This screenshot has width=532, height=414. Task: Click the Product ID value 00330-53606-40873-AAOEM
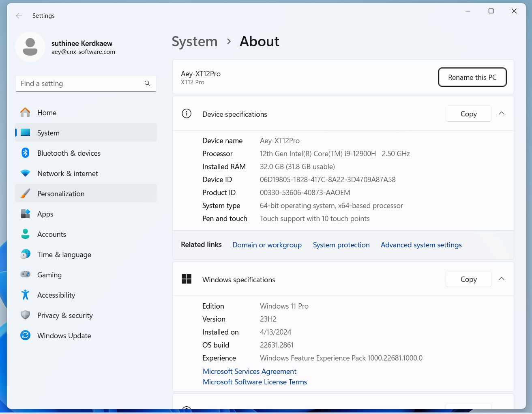click(305, 193)
